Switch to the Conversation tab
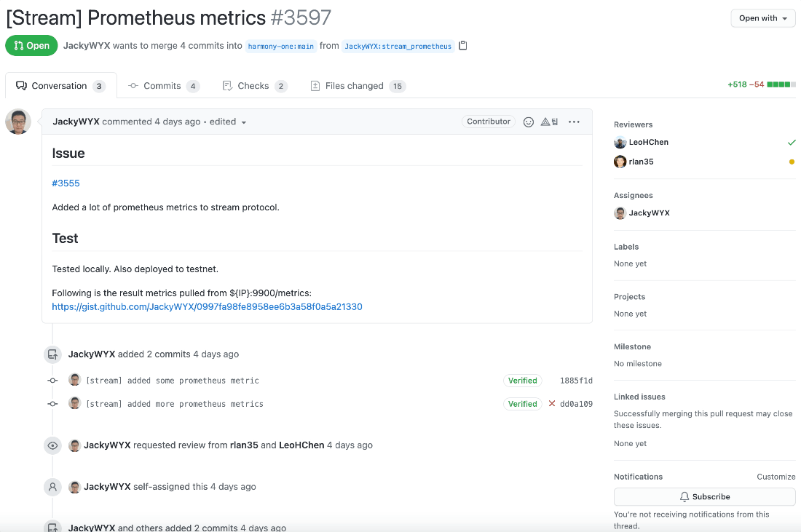 (60, 86)
